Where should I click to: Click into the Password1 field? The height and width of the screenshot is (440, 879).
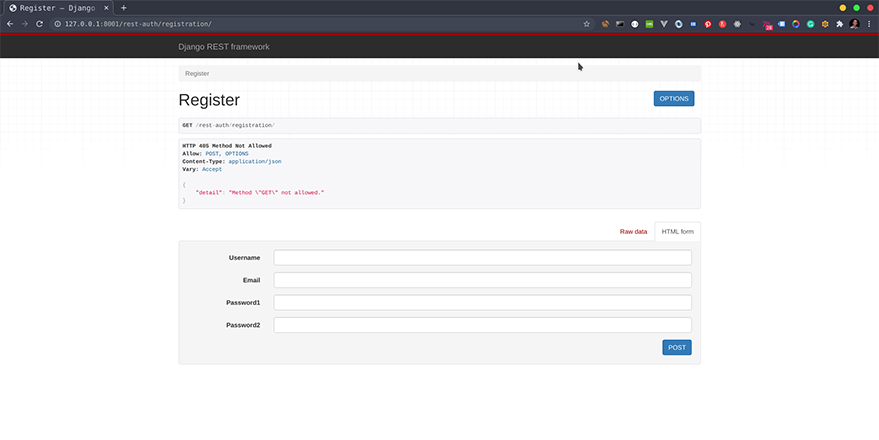482,303
